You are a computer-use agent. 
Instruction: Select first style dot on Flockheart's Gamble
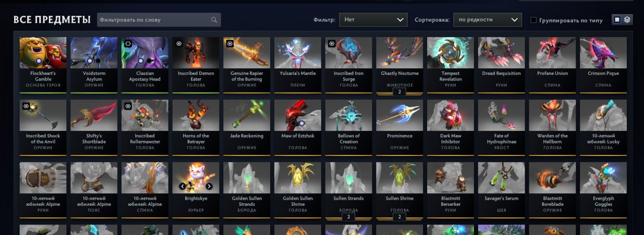click(38, 61)
